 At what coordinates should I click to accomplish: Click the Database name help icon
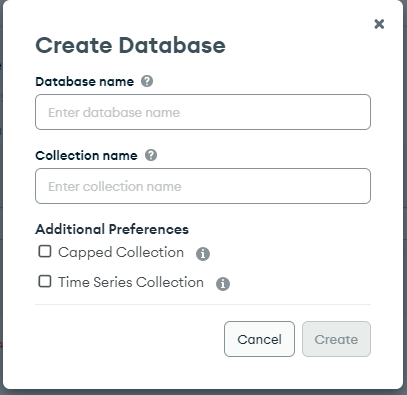(147, 81)
